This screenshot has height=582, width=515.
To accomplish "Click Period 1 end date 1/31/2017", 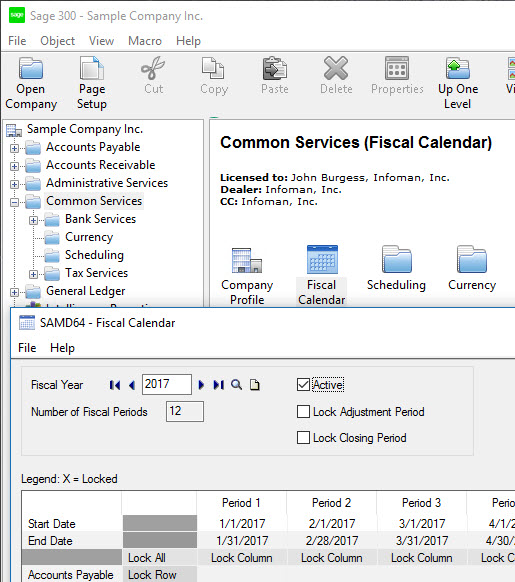I will [242, 541].
